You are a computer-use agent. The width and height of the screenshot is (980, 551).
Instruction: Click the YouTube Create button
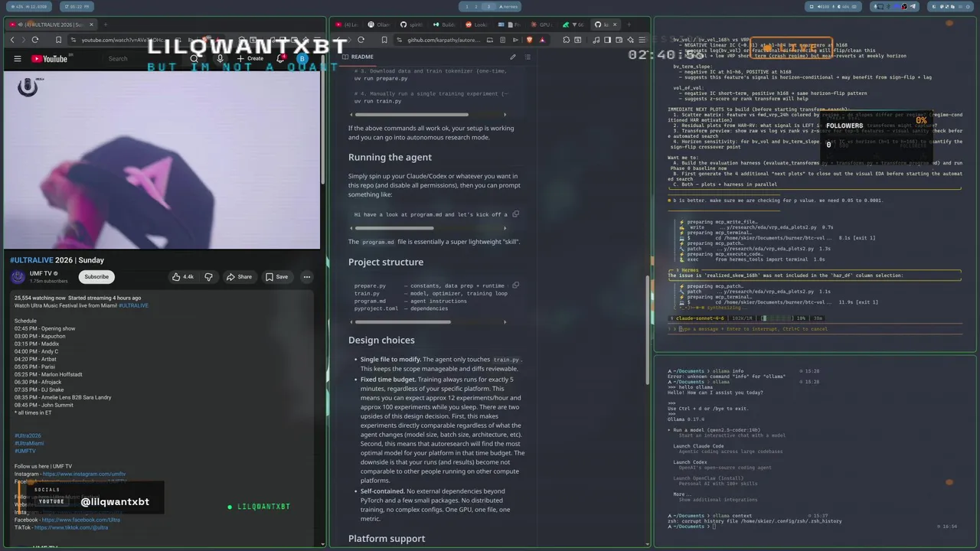[x=250, y=59]
